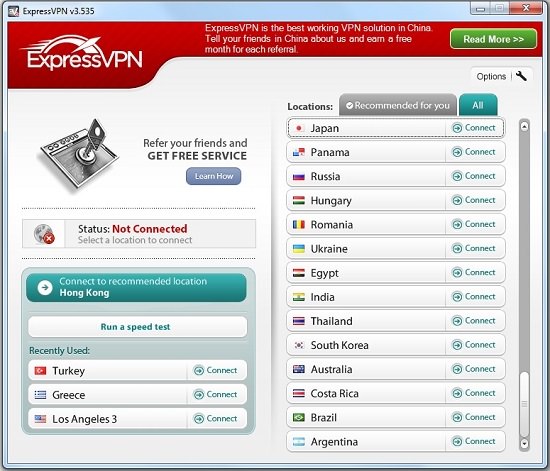Click the Ukraine flag icon

[299, 249]
